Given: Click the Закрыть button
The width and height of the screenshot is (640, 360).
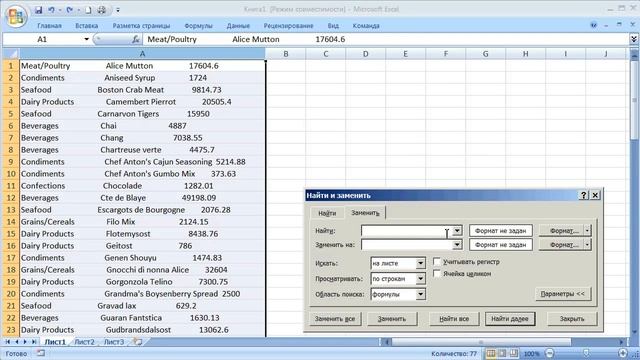Looking at the screenshot, I should (x=572, y=319).
